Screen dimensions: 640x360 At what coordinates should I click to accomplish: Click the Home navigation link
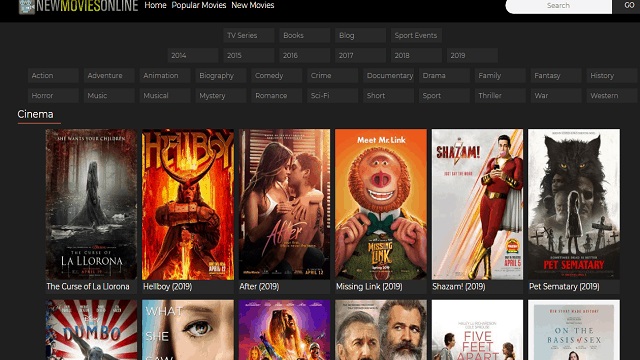(156, 5)
